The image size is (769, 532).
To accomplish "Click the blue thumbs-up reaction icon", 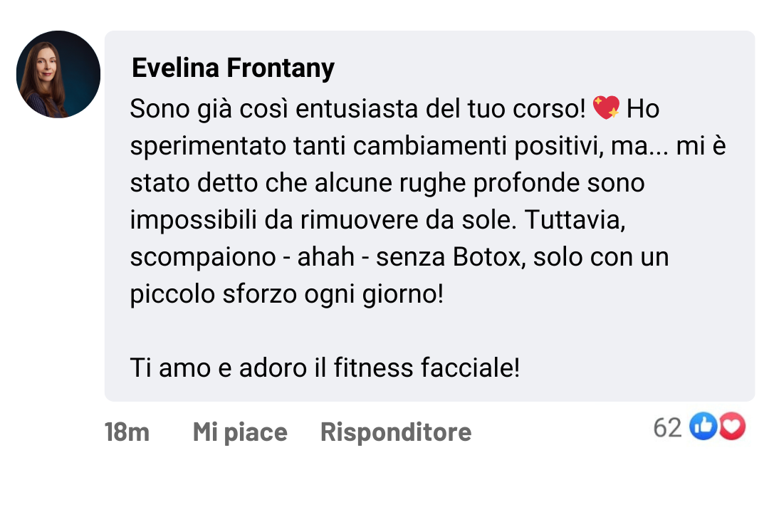I will coord(703,427).
